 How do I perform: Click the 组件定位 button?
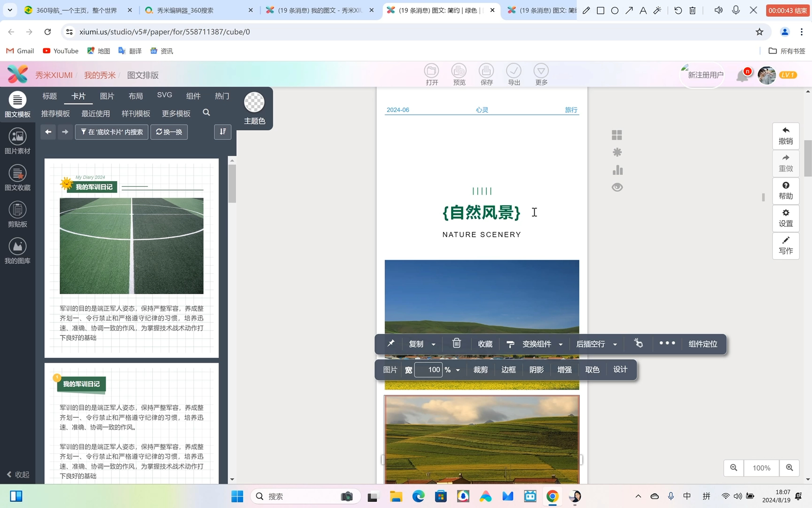point(703,344)
